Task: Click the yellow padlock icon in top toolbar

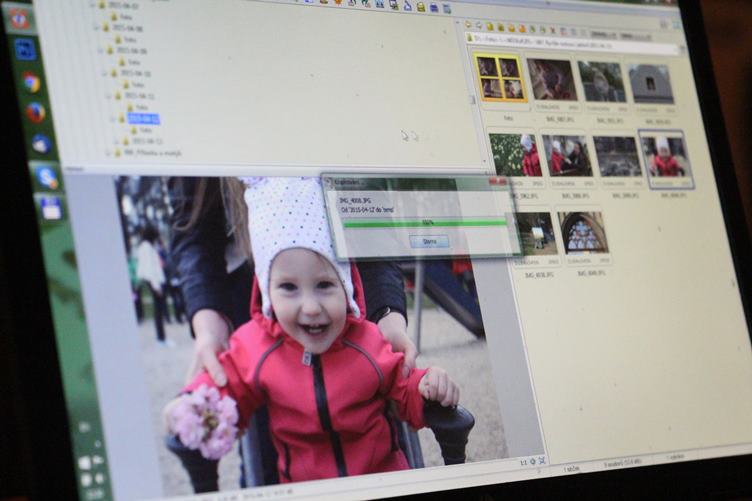Action: tap(421, 7)
